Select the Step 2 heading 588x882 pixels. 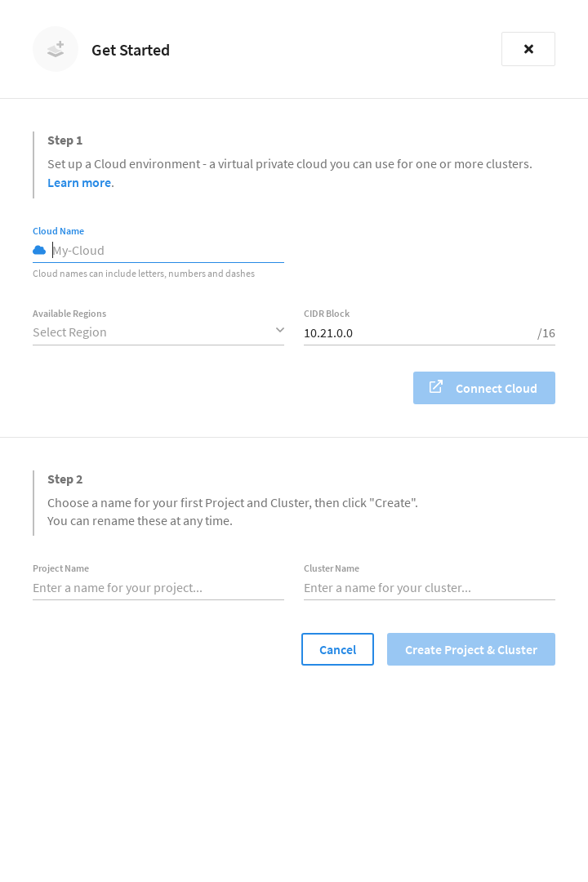click(65, 479)
